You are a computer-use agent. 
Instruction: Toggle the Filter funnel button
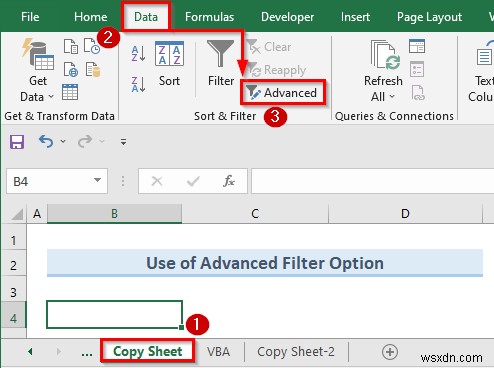(221, 63)
